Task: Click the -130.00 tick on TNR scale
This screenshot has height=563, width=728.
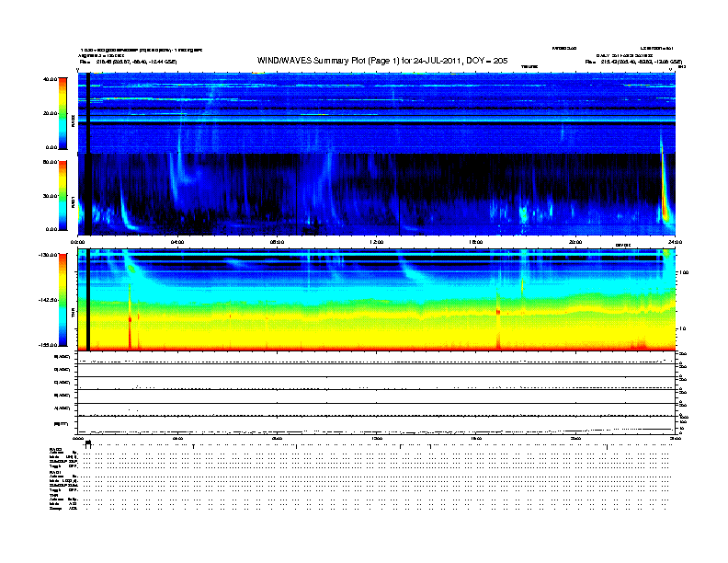Action: (49, 255)
